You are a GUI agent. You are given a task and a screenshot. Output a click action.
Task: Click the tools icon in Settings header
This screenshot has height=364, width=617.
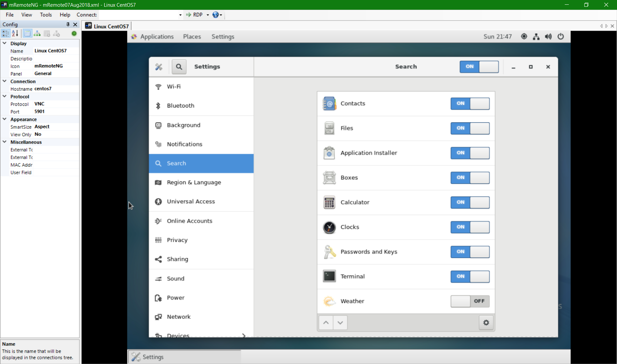click(x=159, y=67)
